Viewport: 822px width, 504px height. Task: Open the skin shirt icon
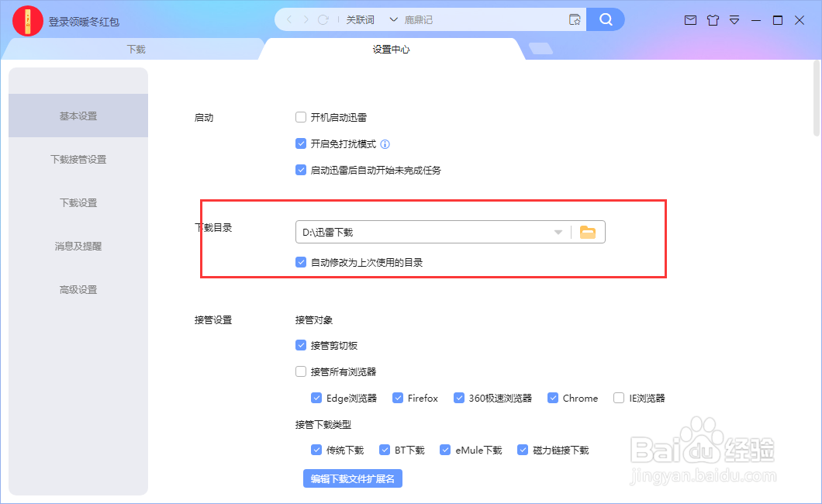tap(713, 20)
